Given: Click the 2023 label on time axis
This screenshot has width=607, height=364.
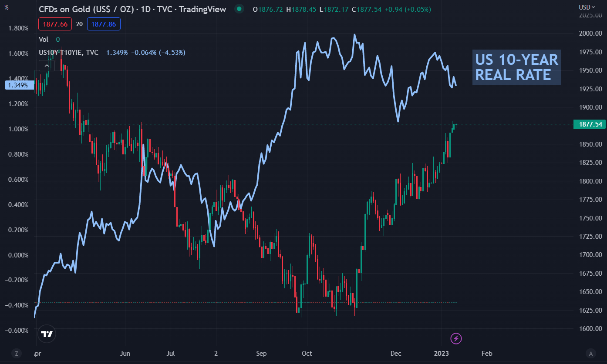Looking at the screenshot, I should pos(442,354).
